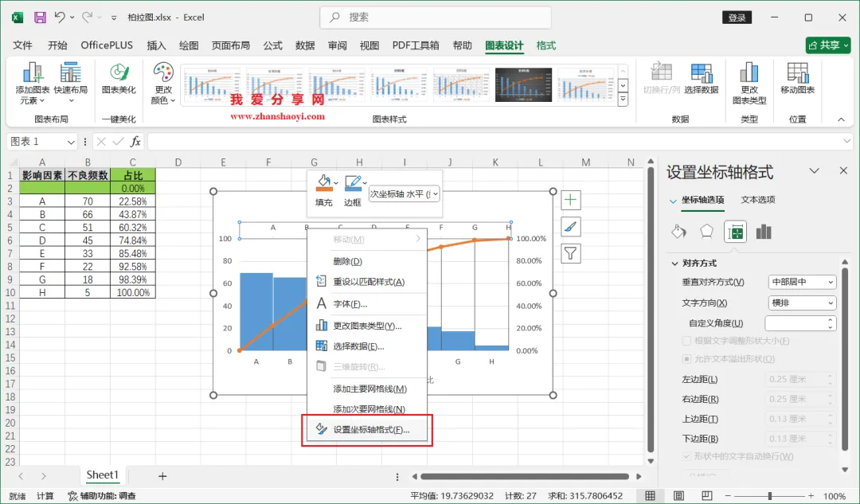Expand the chart styles gallery
This screenshot has width=860, height=504.
click(623, 100)
